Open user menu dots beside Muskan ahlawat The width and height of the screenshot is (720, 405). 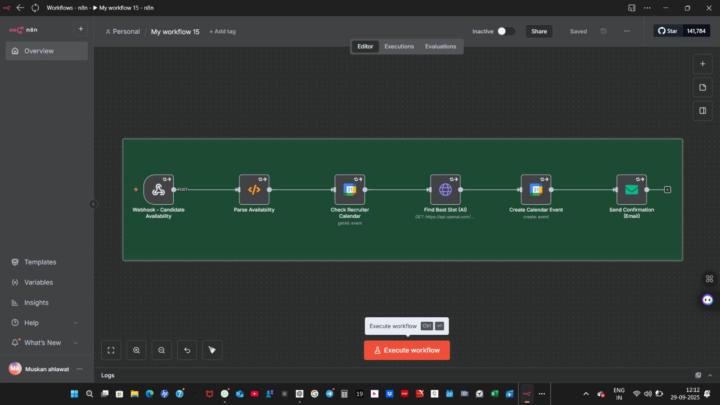[x=79, y=369]
